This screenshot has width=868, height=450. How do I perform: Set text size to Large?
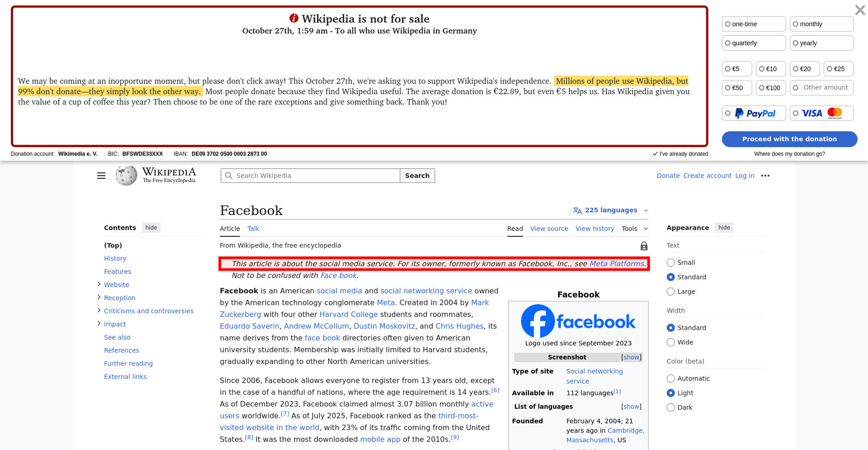671,291
